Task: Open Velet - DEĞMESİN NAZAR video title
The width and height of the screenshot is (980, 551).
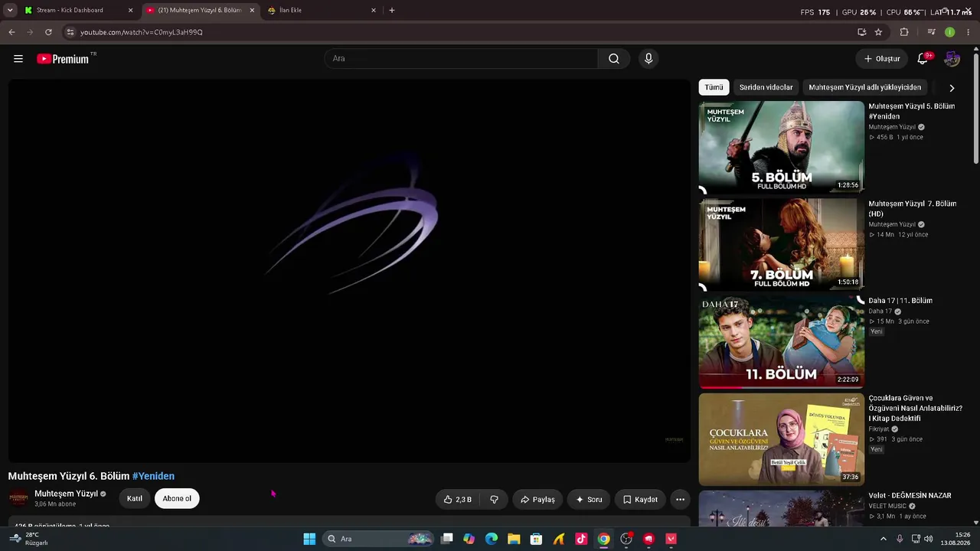Action: coord(910,495)
